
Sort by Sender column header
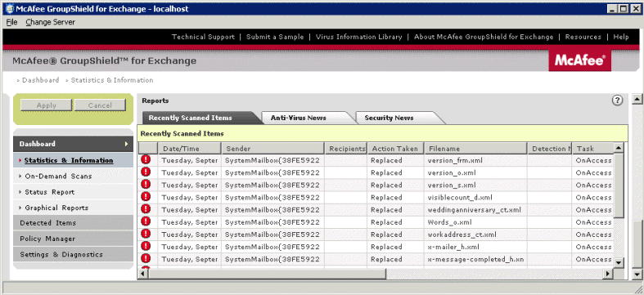(272, 149)
